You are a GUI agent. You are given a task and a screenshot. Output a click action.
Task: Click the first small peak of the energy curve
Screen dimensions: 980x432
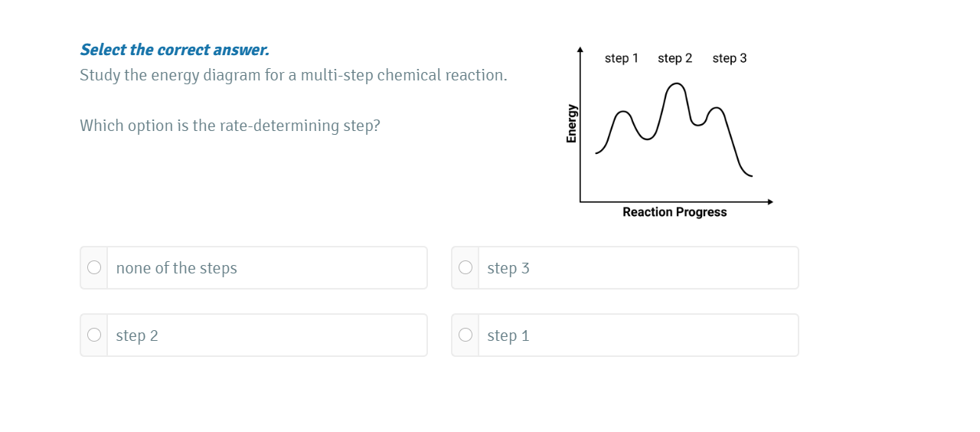coord(624,113)
